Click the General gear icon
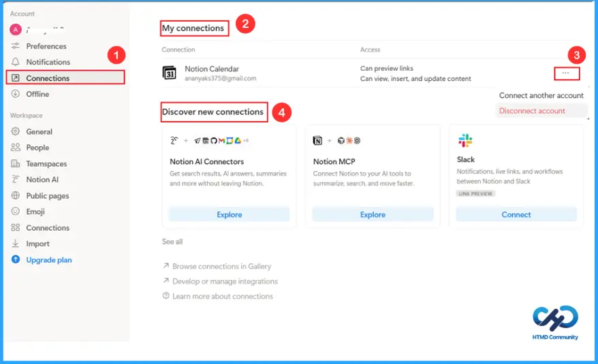This screenshot has height=364, width=598. (15, 131)
